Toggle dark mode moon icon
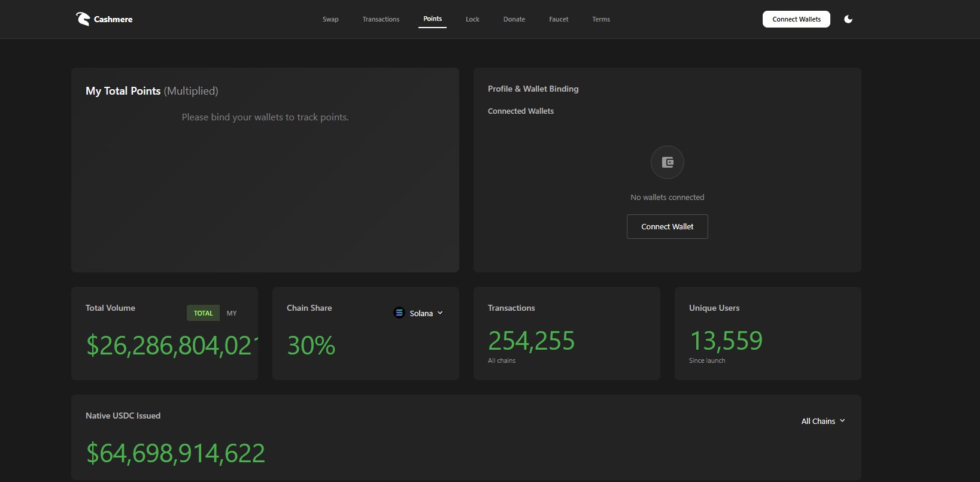This screenshot has height=482, width=980. [x=848, y=19]
